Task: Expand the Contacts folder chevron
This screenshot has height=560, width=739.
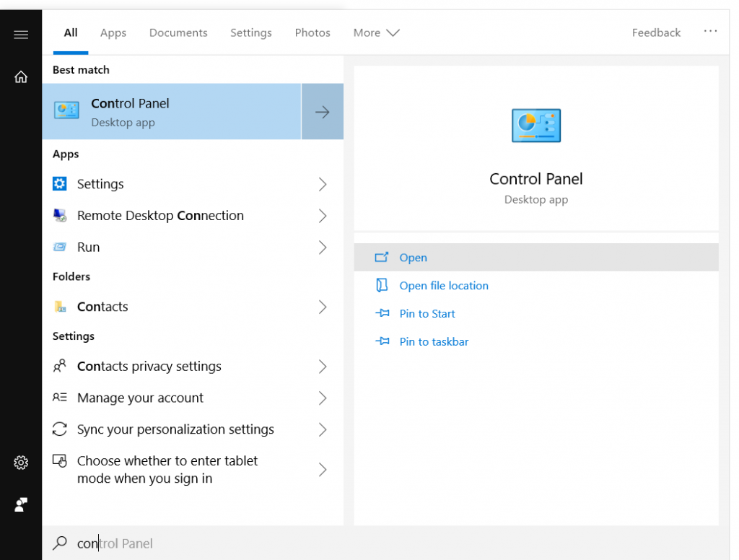Action: coord(323,307)
